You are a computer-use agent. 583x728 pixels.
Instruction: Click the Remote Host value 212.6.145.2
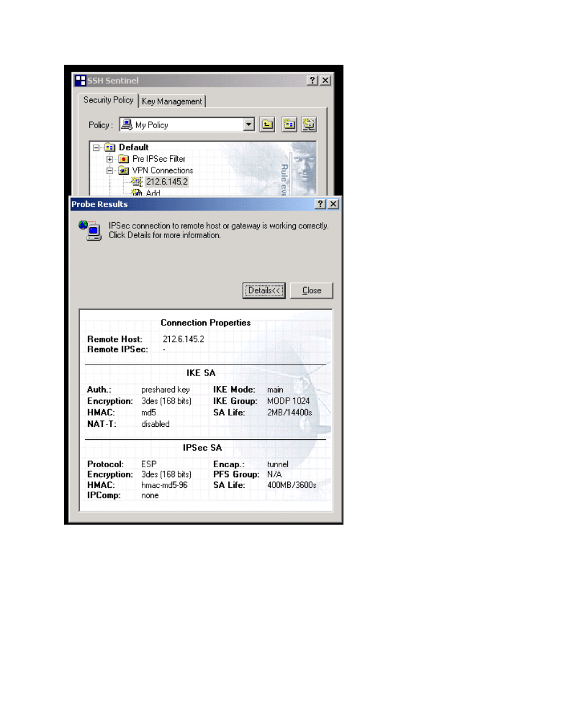click(x=183, y=340)
